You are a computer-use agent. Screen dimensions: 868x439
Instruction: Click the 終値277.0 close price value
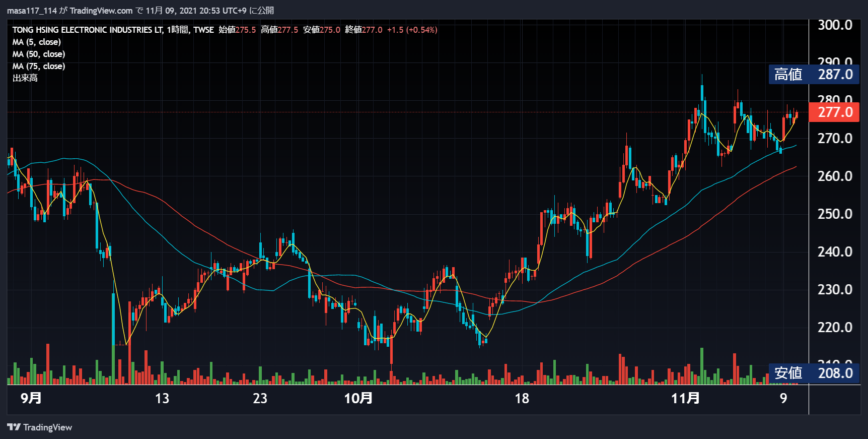coord(364,30)
